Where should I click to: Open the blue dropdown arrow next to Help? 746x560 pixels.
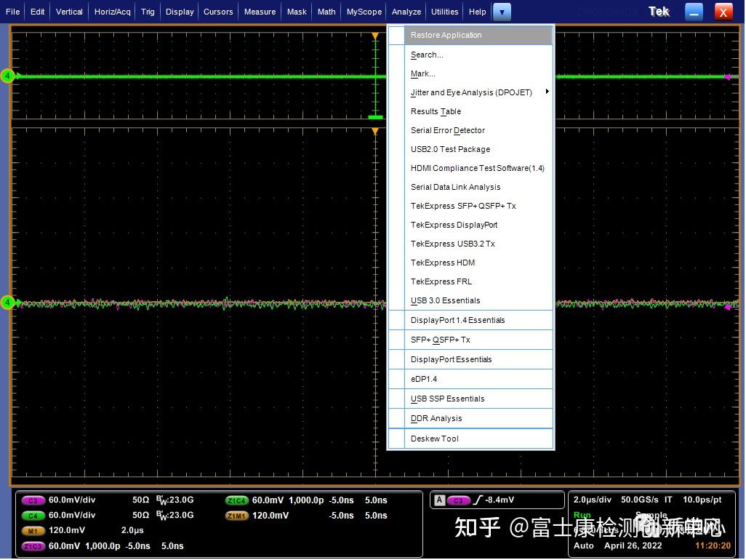pyautogui.click(x=502, y=11)
